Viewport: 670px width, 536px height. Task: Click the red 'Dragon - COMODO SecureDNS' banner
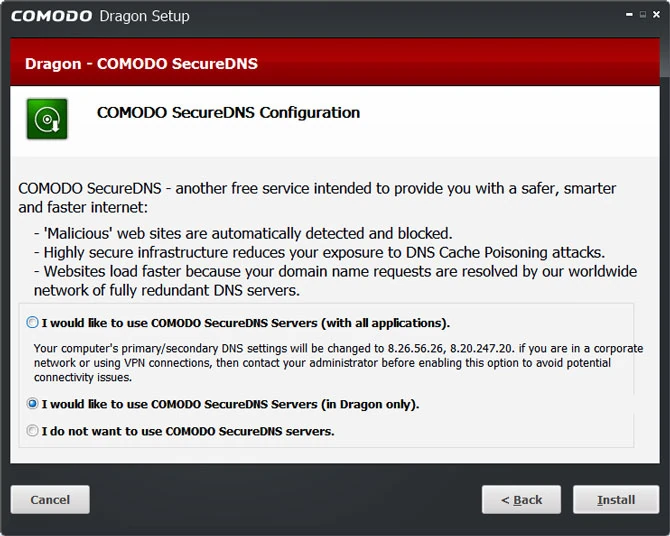140,63
